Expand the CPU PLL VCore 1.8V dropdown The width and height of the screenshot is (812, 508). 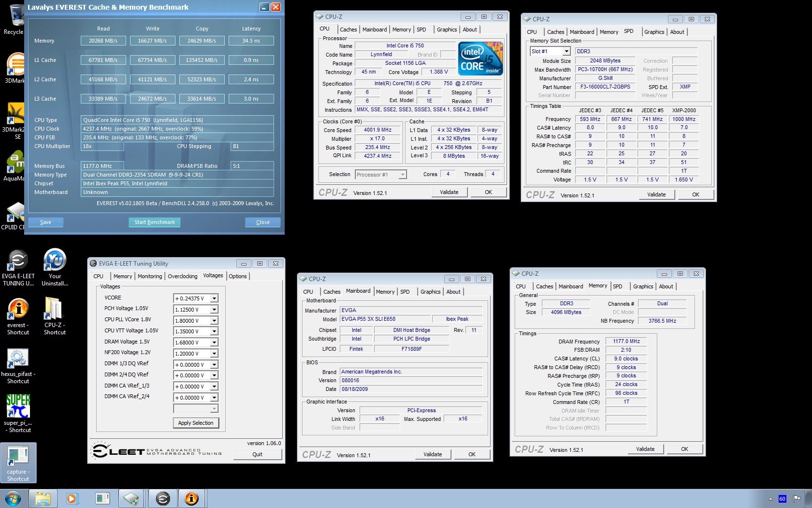coord(214,321)
